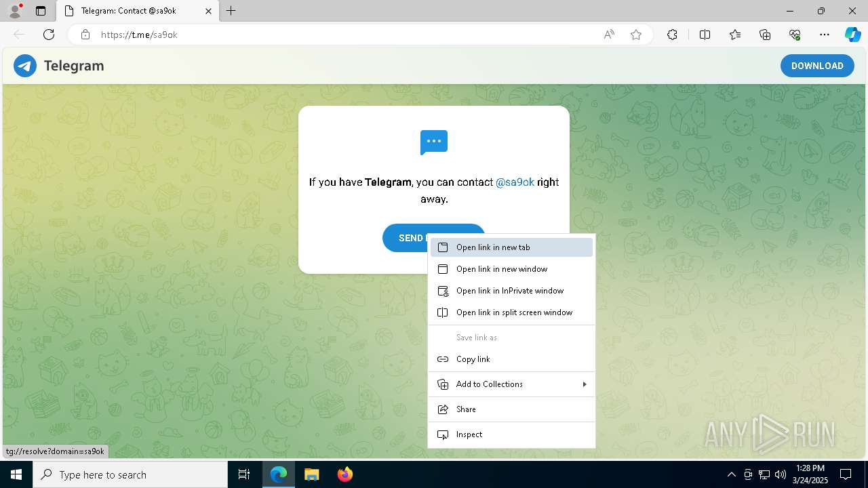Open the clock and date flyout
Image resolution: width=868 pixels, height=488 pixels.
point(810,474)
